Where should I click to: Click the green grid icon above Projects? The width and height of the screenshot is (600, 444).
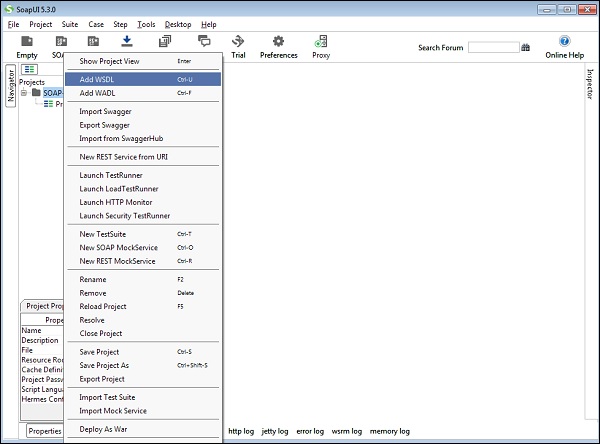tap(30, 69)
